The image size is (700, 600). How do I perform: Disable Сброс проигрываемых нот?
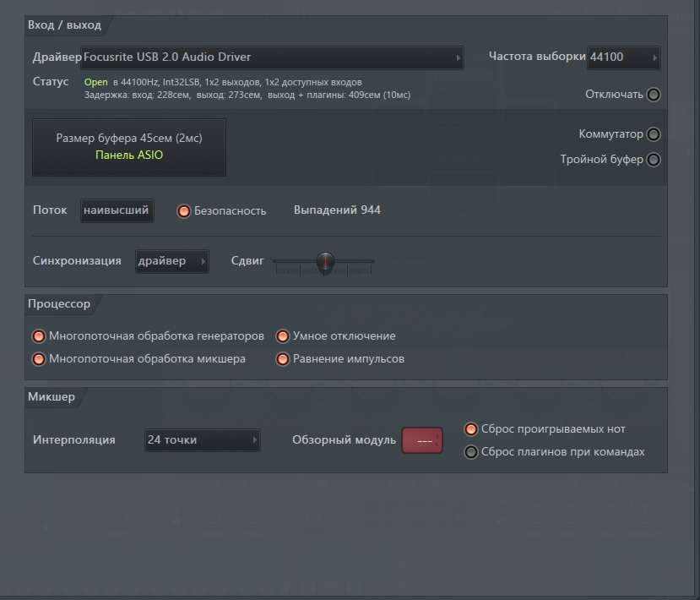pyautogui.click(x=471, y=429)
